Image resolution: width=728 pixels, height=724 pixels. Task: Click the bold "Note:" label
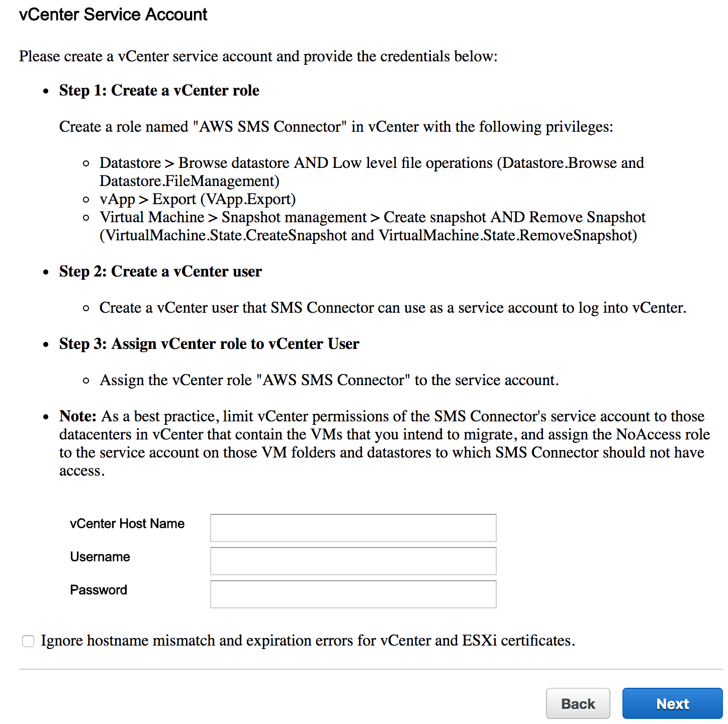click(77, 416)
